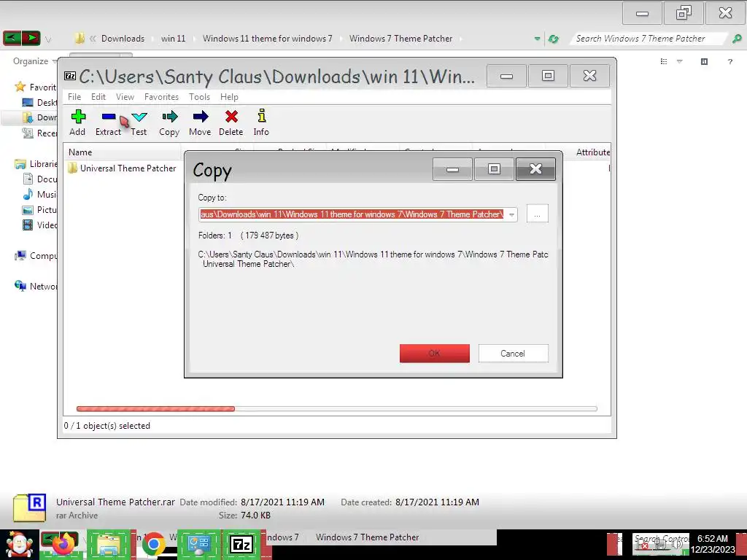The width and height of the screenshot is (747, 560).
Task: Open the Edit menu in 7-Zip
Action: point(98,97)
